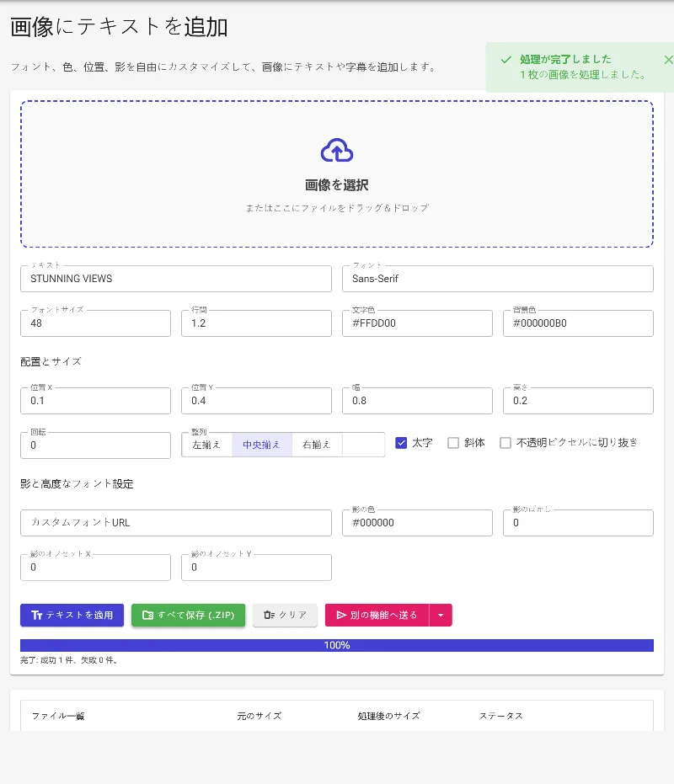
Task: Select 中央揃え alignment
Action: pos(262,445)
